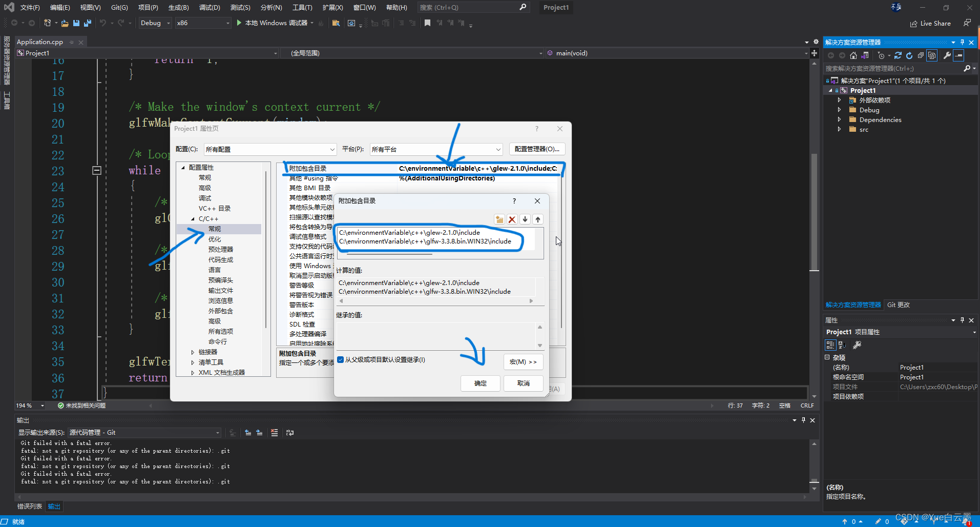Click 取消 button in include directories dialog
This screenshot has width=980, height=527.
(x=524, y=383)
